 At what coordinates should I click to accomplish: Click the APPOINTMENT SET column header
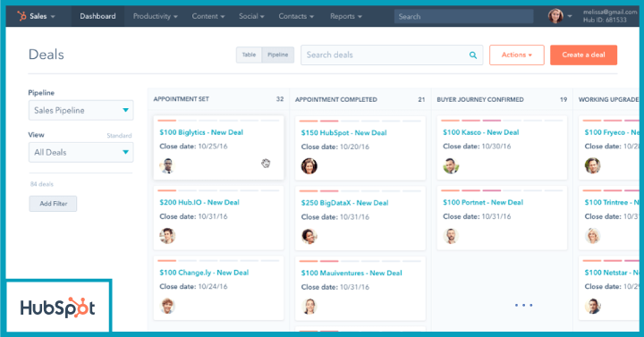click(181, 99)
